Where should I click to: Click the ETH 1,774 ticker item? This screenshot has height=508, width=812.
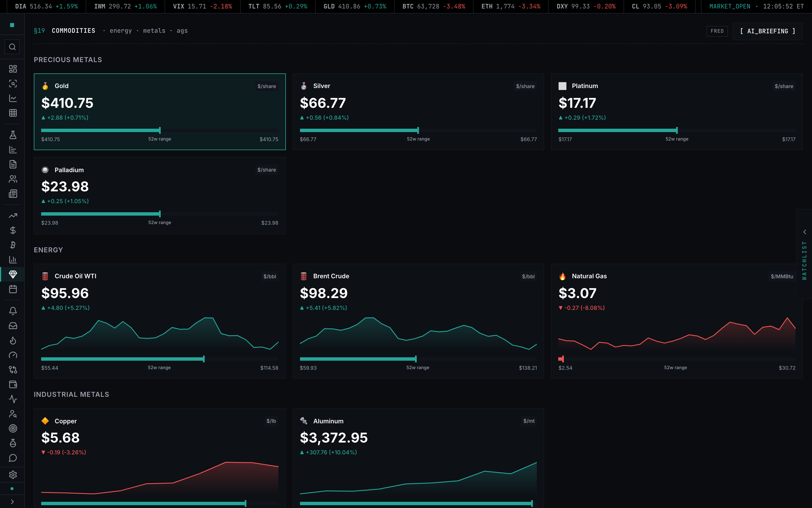tap(511, 6)
